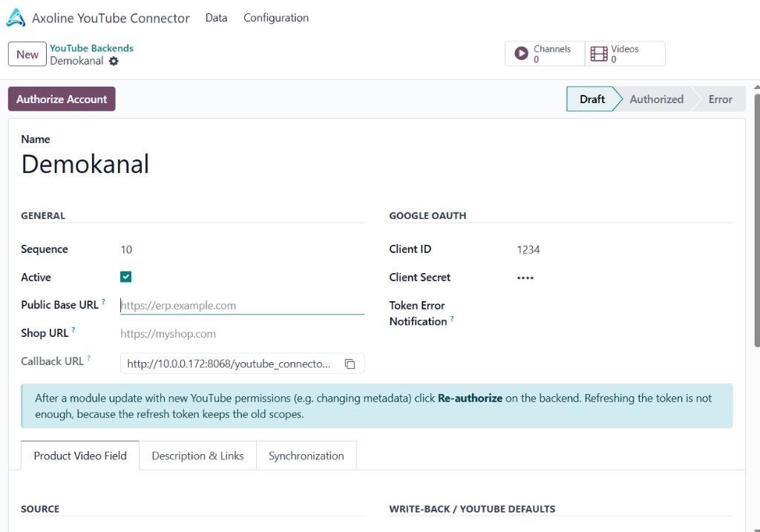
Task: Switch to the Synchronization tab
Action: click(307, 456)
